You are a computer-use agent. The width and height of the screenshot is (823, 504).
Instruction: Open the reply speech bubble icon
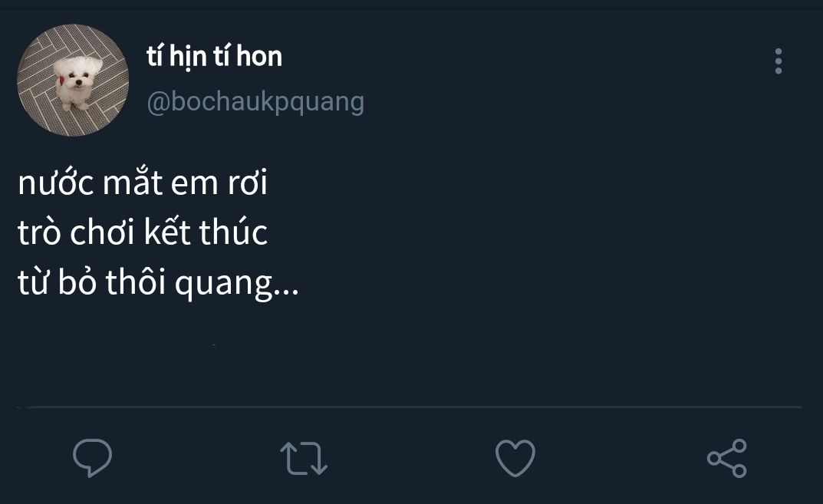click(x=92, y=458)
